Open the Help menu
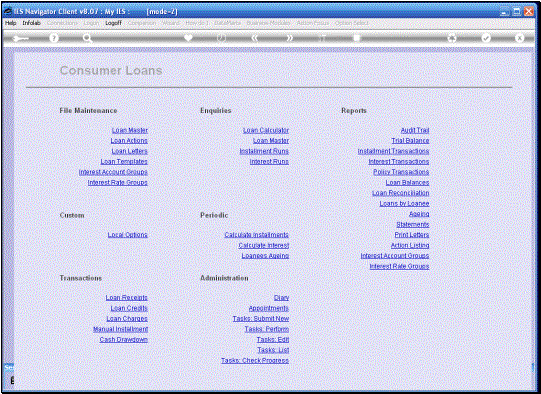Image resolution: width=541 pixels, height=394 pixels. coord(11,23)
